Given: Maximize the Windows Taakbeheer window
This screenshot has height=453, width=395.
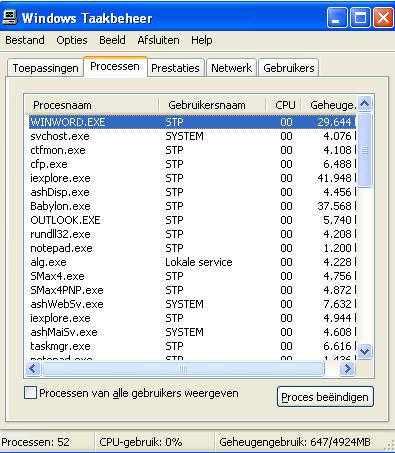Looking at the screenshot, I should pyautogui.click(x=360, y=17).
